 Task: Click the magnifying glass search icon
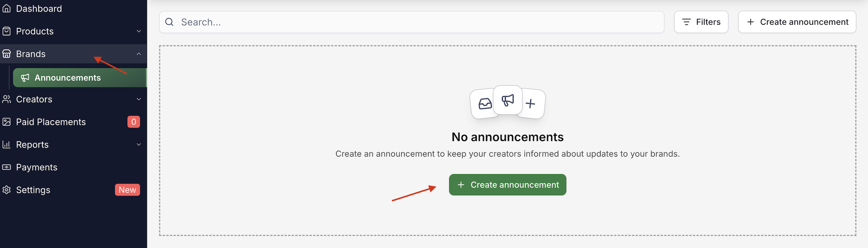[x=169, y=22]
